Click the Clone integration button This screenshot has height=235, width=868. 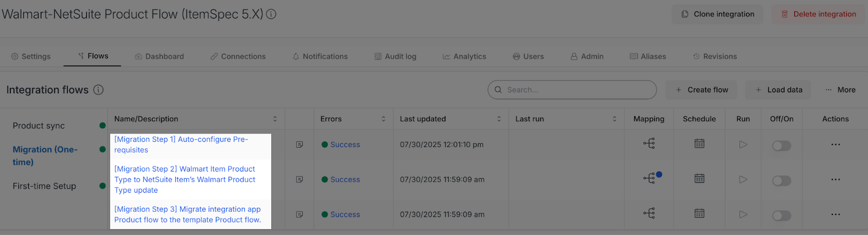718,14
